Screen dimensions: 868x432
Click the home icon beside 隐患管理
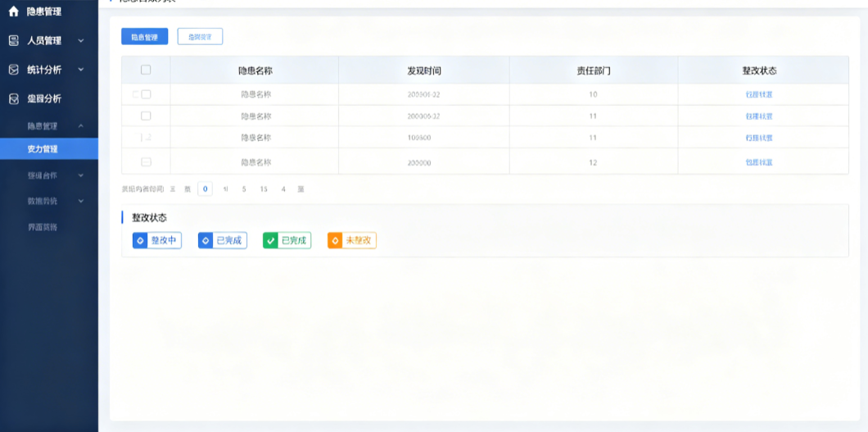[14, 11]
